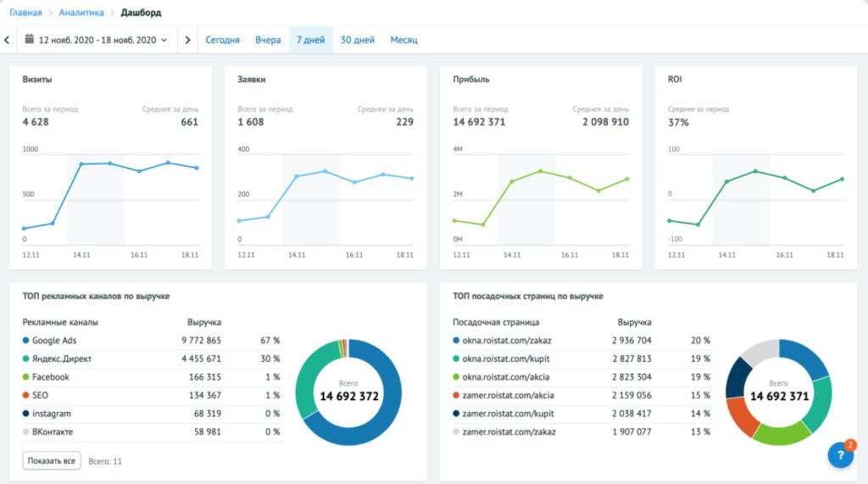Click the ROI widget title
Screen dimensions: 868x484
click(x=675, y=79)
